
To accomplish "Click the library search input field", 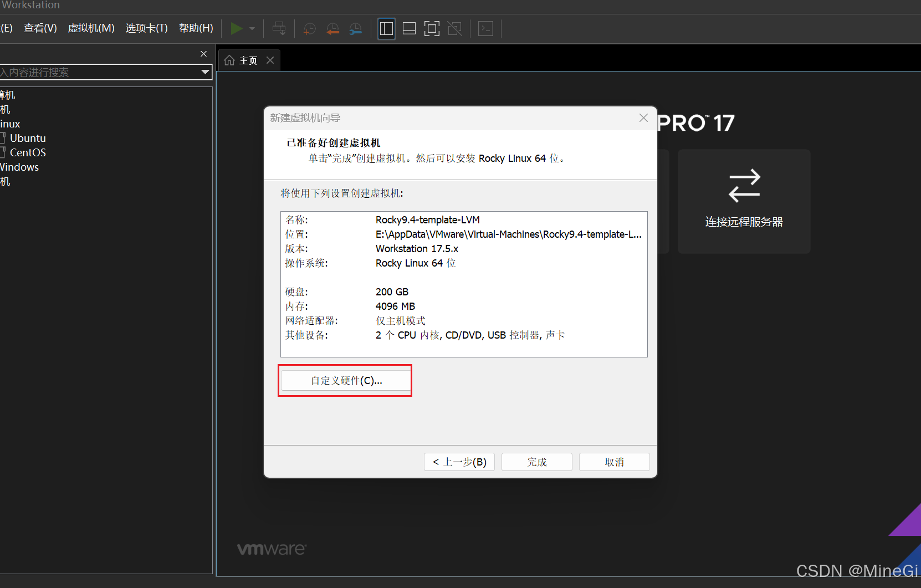I will (100, 72).
